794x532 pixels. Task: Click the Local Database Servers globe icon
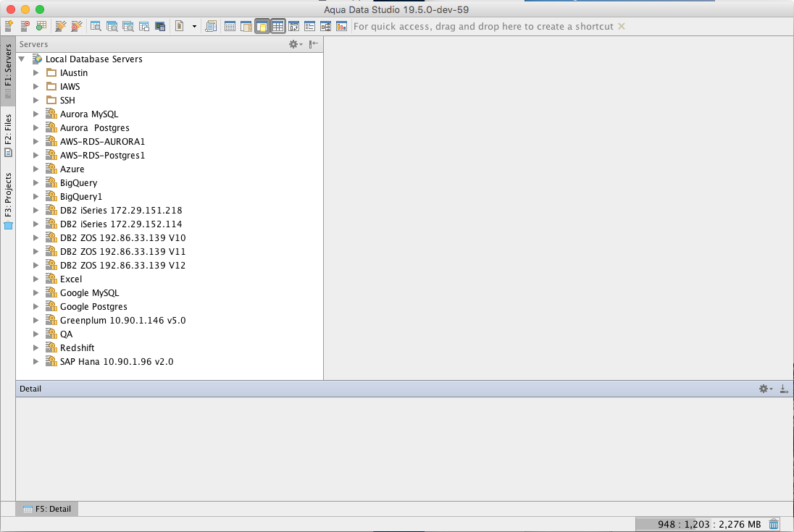[x=38, y=59]
